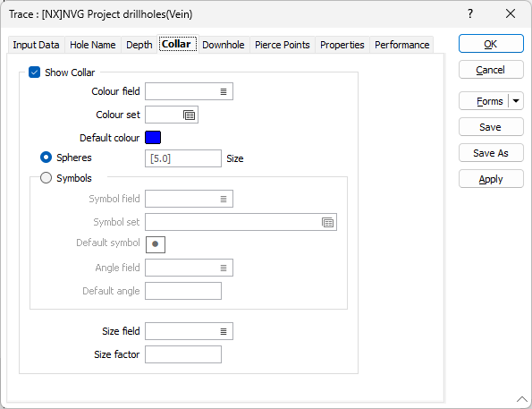Viewport: 532px width, 409px height.
Task: Click into the Default angle input field
Action: click(183, 291)
